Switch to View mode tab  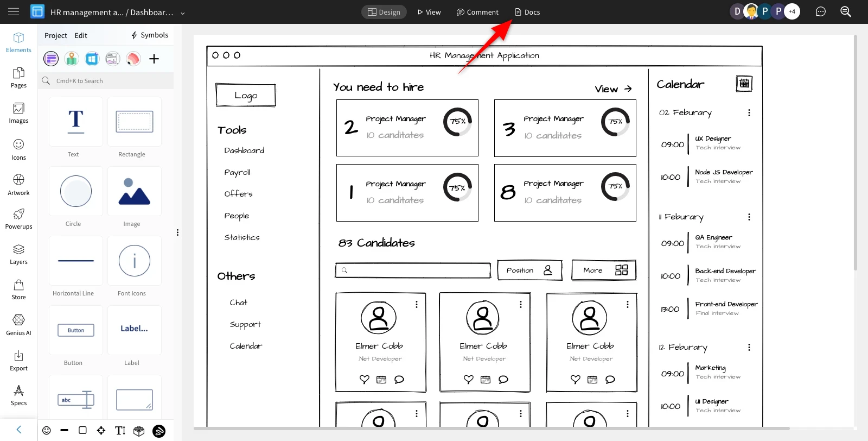coord(429,12)
